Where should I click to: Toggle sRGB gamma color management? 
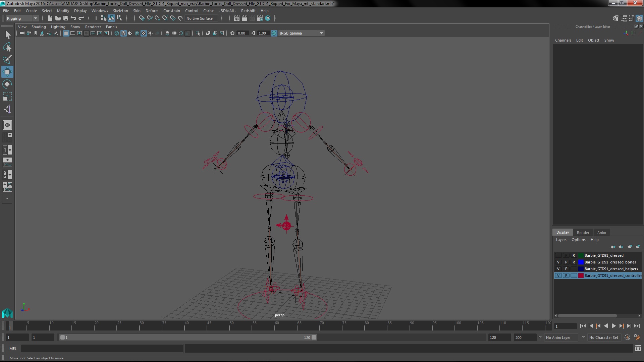(274, 33)
